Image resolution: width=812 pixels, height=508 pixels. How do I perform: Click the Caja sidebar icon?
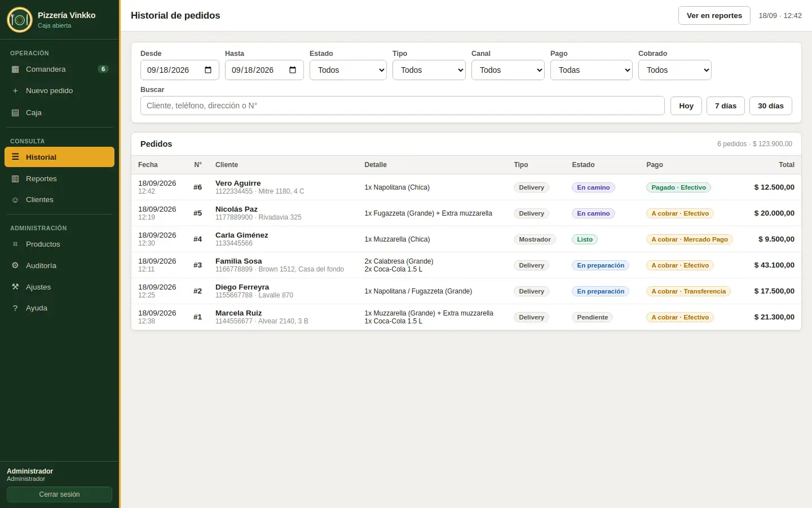[x=15, y=113]
